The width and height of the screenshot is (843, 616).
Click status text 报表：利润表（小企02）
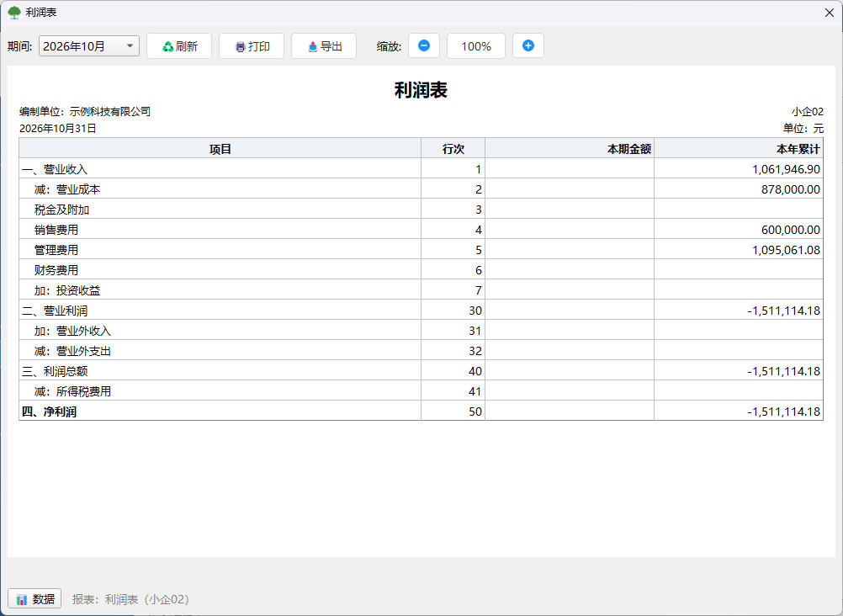[132, 599]
